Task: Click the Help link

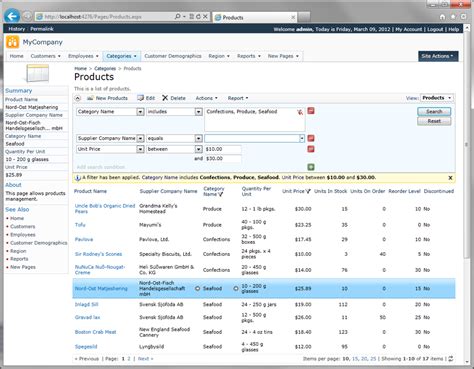Action: [x=453, y=29]
